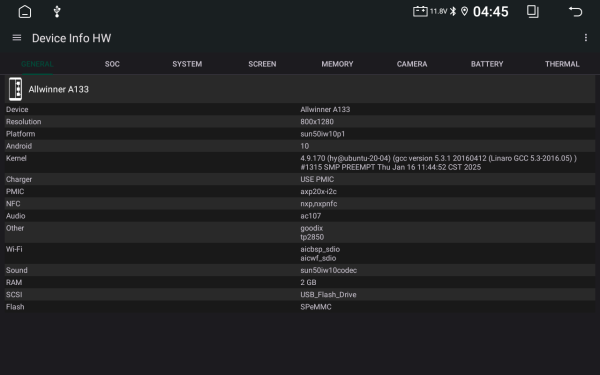
Task: Tap the Allwinner A133 header title
Action: point(59,89)
